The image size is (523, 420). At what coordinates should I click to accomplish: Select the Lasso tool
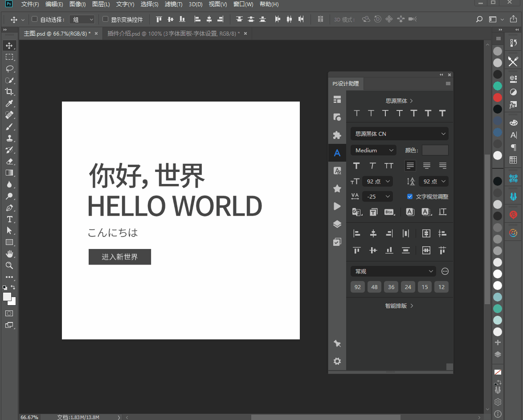10,68
